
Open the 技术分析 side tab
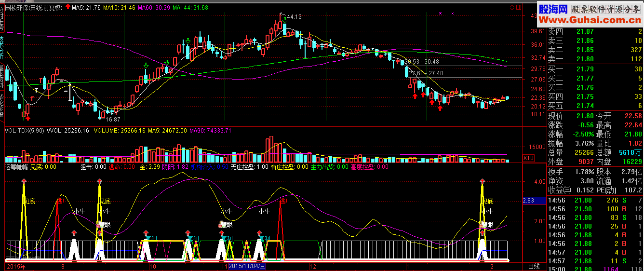point(2,48)
